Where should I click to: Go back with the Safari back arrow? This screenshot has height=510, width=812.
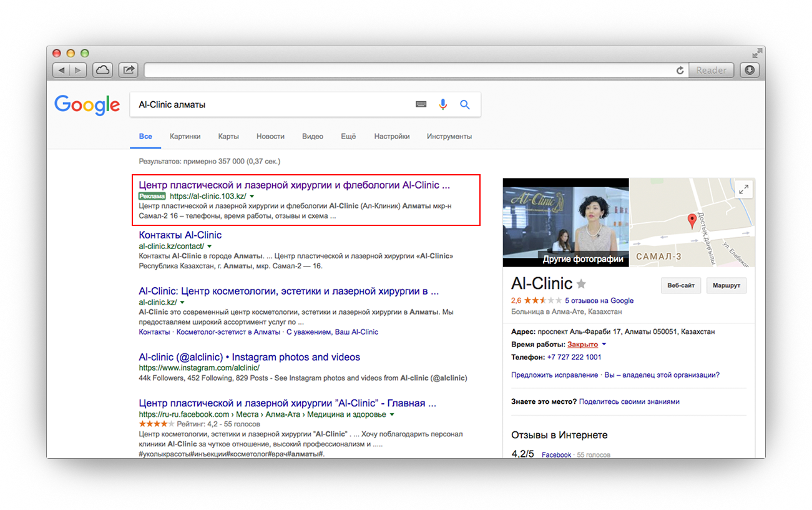pyautogui.click(x=61, y=71)
